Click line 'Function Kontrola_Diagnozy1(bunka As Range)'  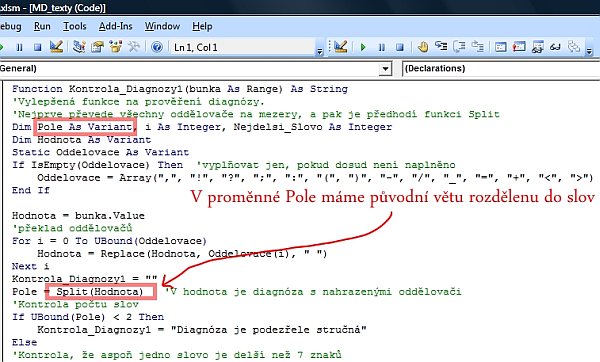click(x=180, y=89)
